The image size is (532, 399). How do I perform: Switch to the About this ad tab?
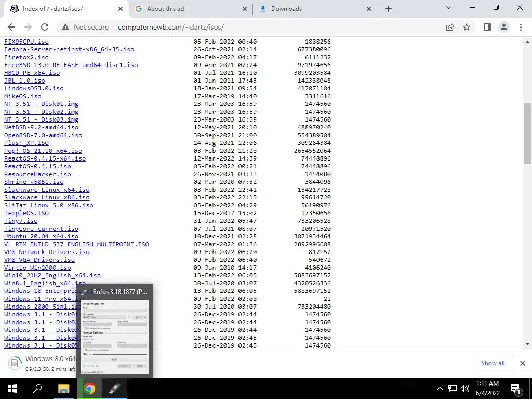[191, 9]
